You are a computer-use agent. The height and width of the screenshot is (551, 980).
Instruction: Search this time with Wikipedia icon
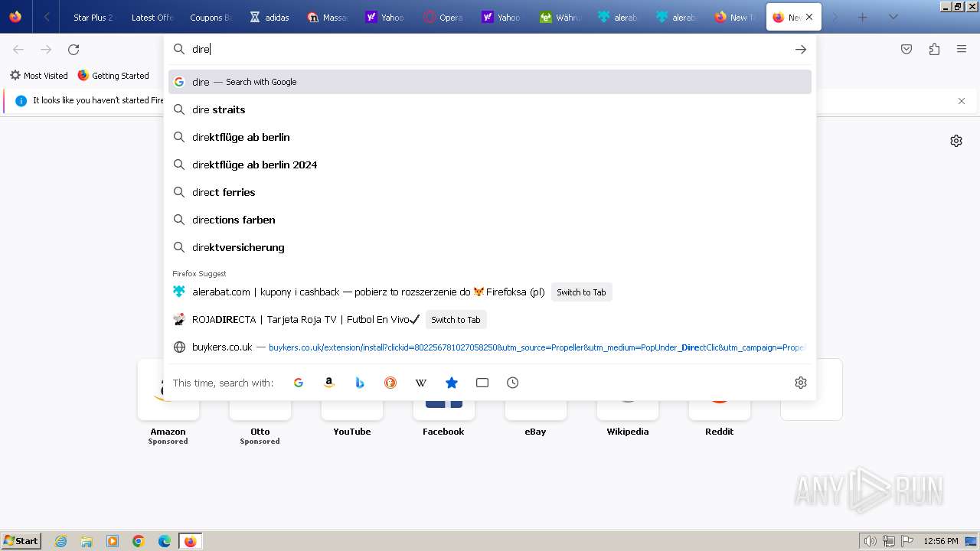(421, 383)
